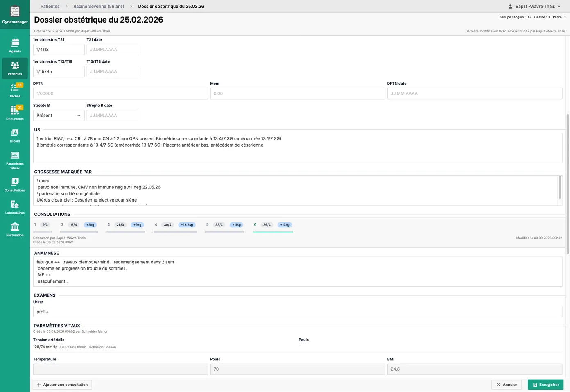Select consultation tab 2 dated 17/4
The image size is (570, 392).
78,225
